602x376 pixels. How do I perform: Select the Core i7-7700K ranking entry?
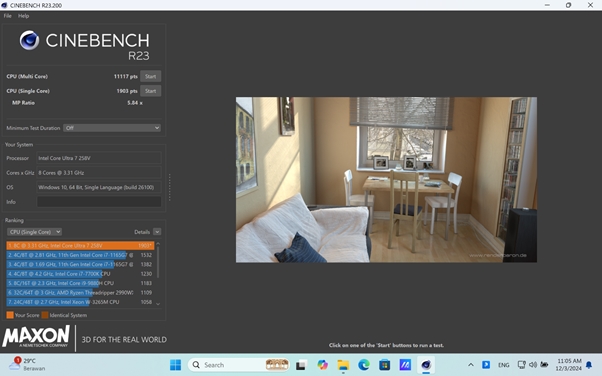[x=80, y=274]
